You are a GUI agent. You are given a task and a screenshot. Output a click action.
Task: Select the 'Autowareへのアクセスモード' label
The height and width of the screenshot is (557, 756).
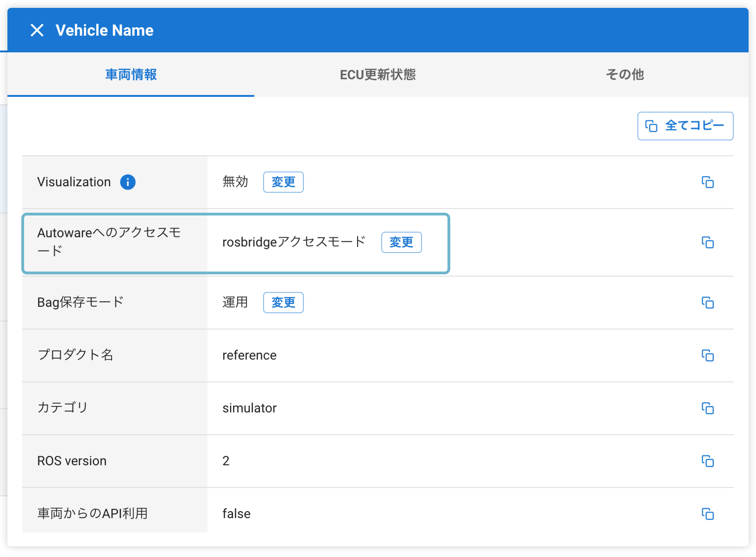pyautogui.click(x=109, y=242)
